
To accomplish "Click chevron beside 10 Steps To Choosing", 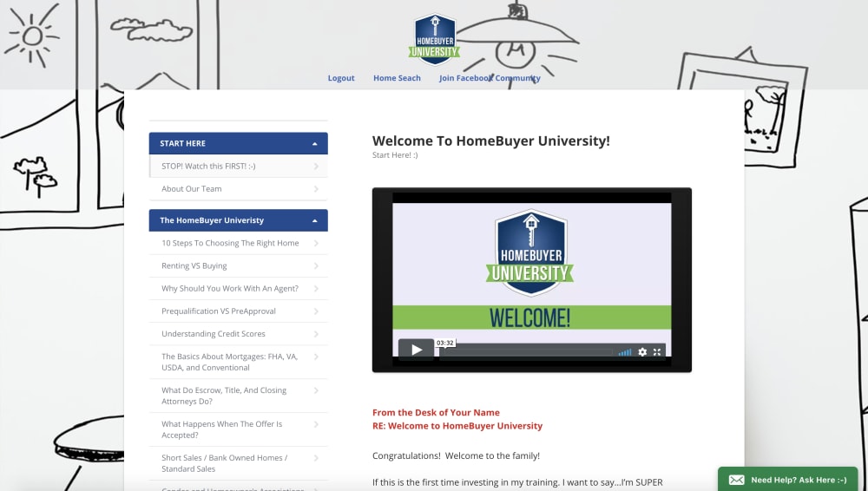I will click(316, 243).
